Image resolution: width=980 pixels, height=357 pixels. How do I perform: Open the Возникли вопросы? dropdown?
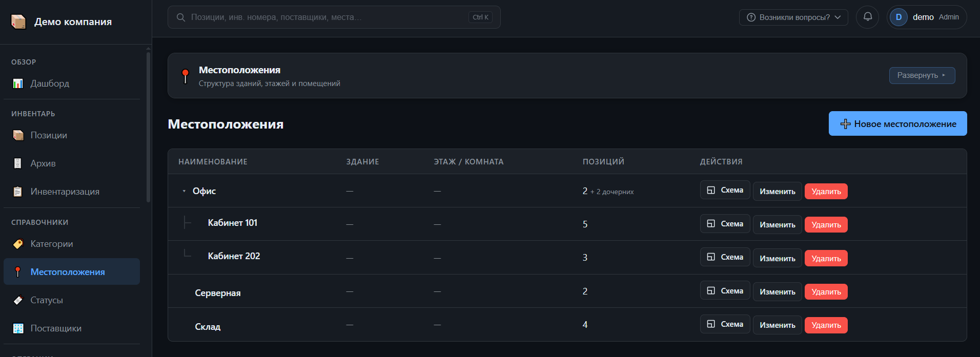(x=793, y=17)
